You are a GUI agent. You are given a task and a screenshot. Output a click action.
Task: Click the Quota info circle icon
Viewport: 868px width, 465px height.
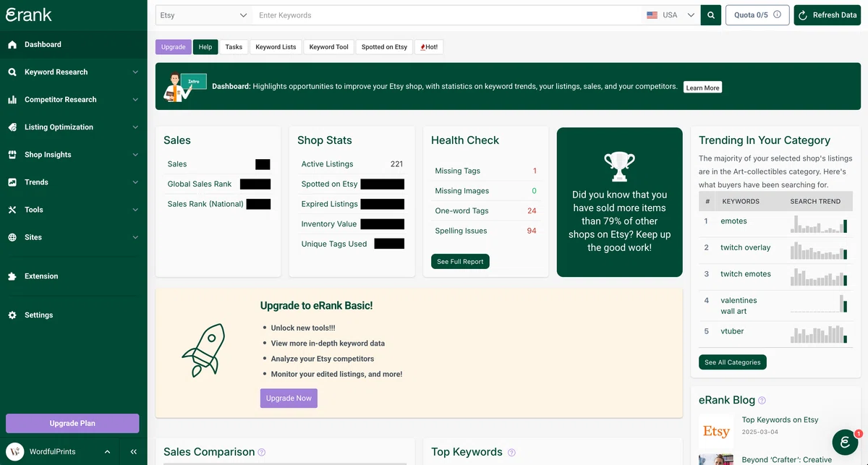(777, 14)
